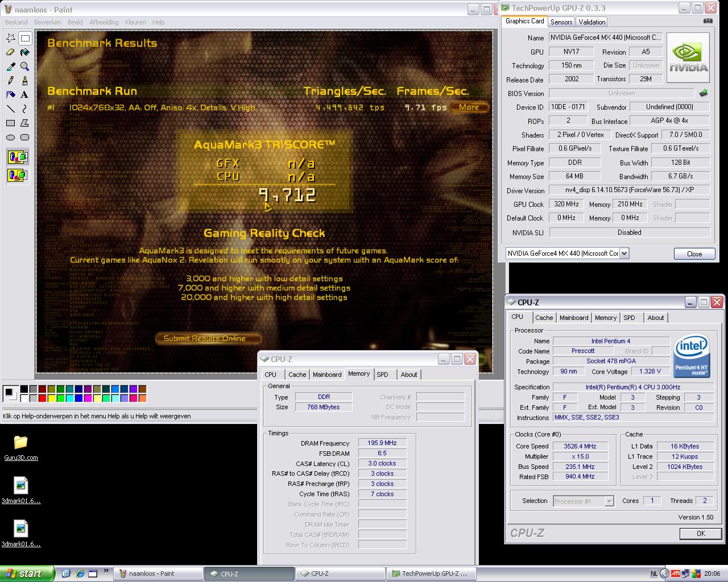Click OK in the CPU-Z window
The width and height of the screenshot is (728, 582).
[x=701, y=533]
